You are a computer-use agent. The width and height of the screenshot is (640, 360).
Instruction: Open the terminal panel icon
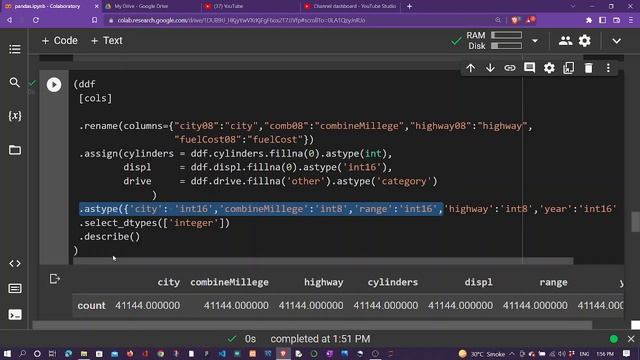15,314
